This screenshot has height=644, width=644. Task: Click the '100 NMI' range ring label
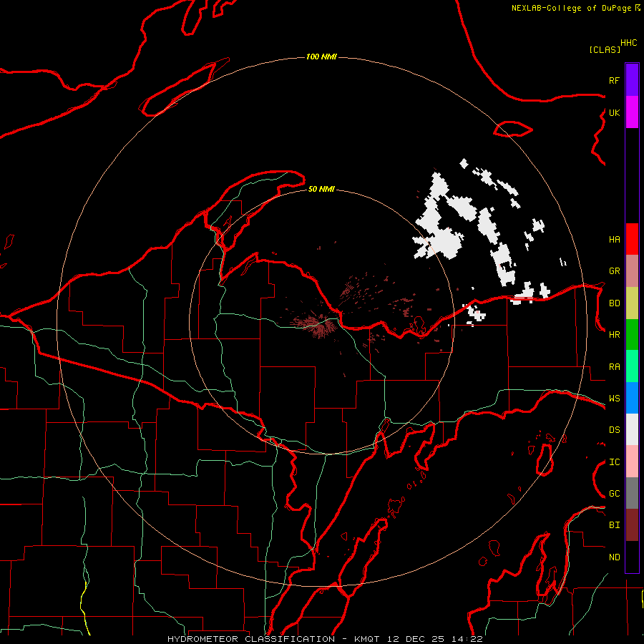[321, 57]
